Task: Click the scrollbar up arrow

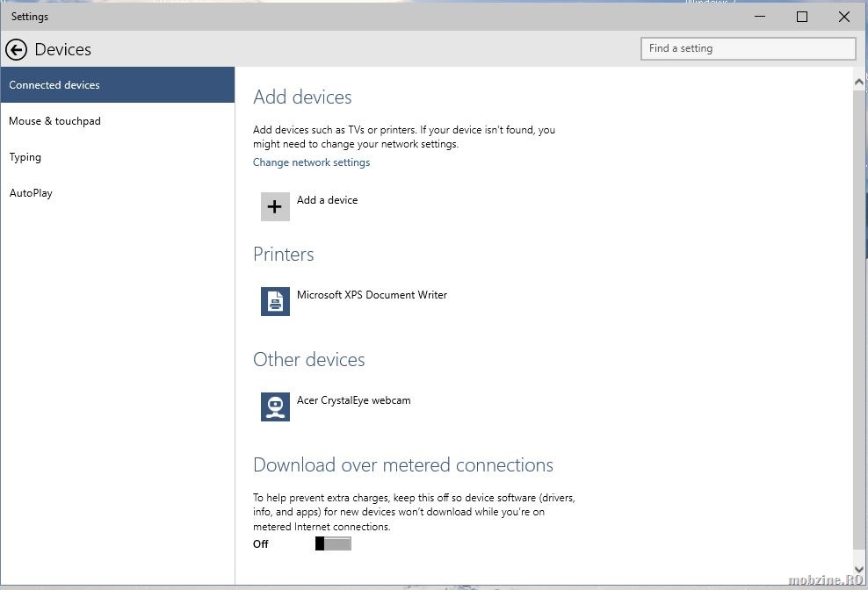Action: [x=859, y=82]
